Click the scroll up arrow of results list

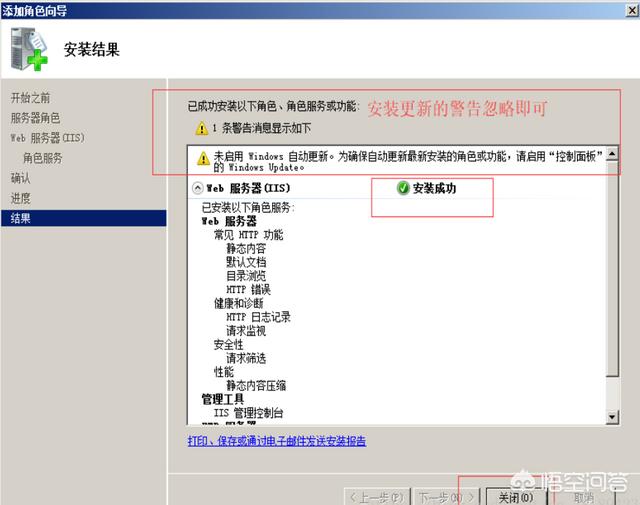tap(612, 154)
